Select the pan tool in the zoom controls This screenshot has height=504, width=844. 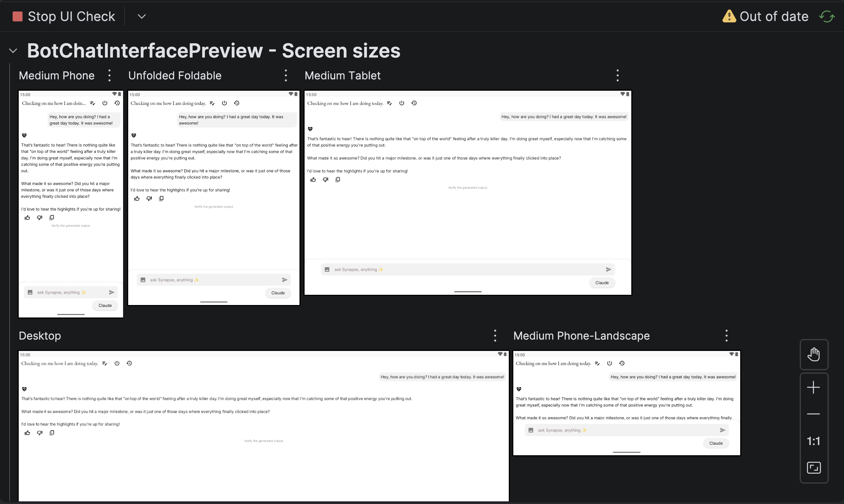coord(814,354)
